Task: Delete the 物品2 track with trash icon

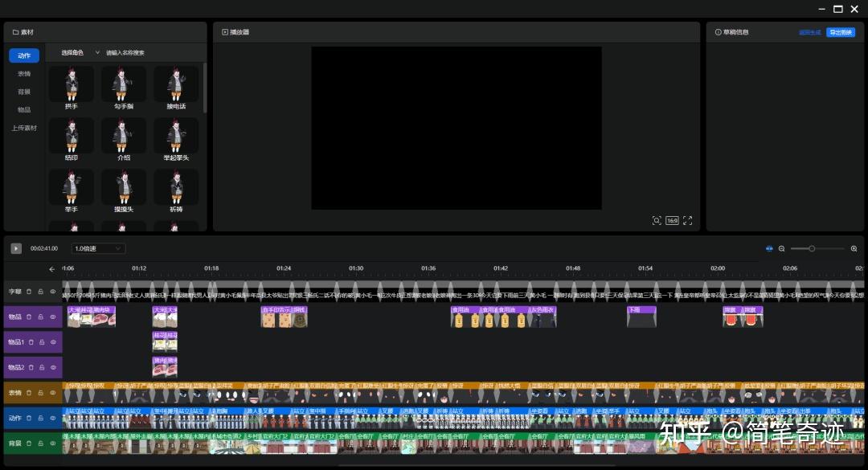Action: [31, 368]
